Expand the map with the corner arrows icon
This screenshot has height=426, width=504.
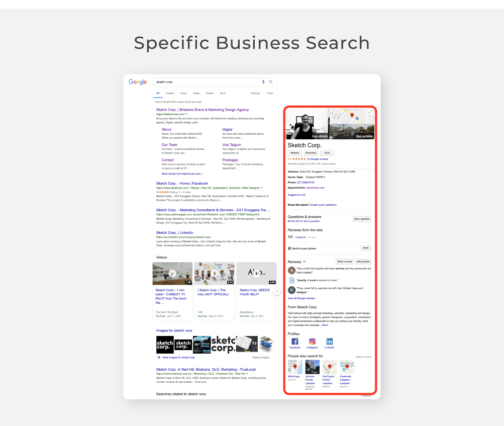(370, 112)
